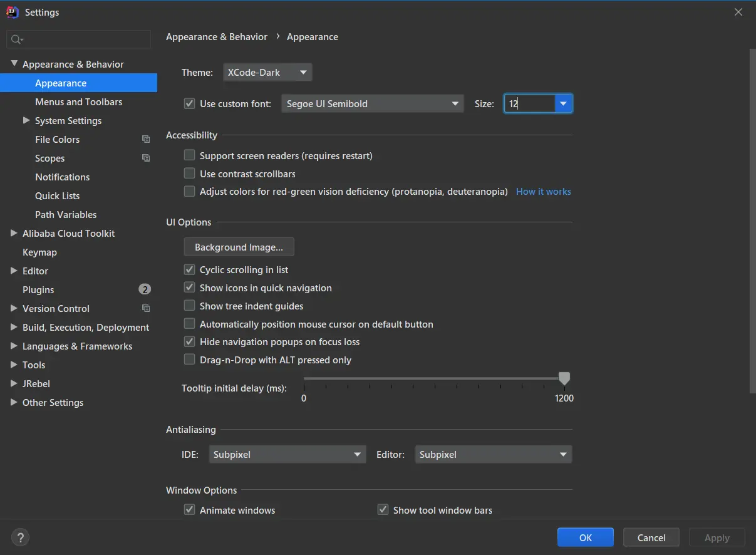Expand the JRebel node

click(14, 383)
